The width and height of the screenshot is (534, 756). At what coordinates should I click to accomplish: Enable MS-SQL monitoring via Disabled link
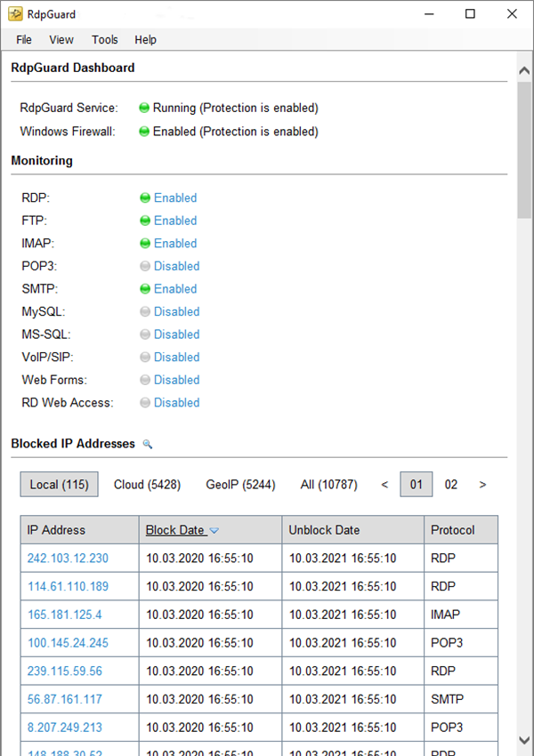pyautogui.click(x=176, y=334)
